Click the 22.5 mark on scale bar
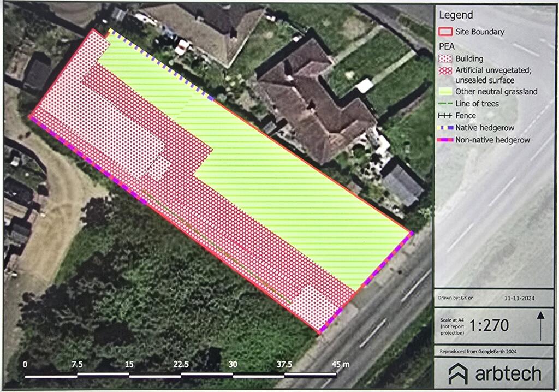559x392 pixels. point(181,364)
